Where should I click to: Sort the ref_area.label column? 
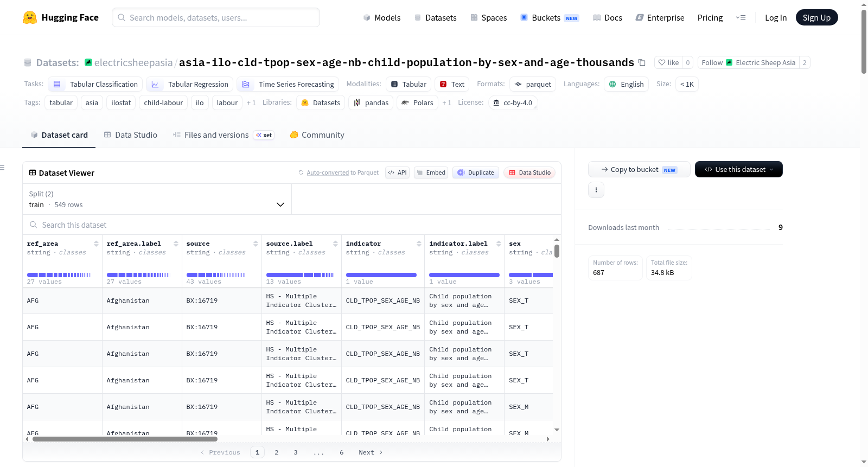click(x=176, y=244)
